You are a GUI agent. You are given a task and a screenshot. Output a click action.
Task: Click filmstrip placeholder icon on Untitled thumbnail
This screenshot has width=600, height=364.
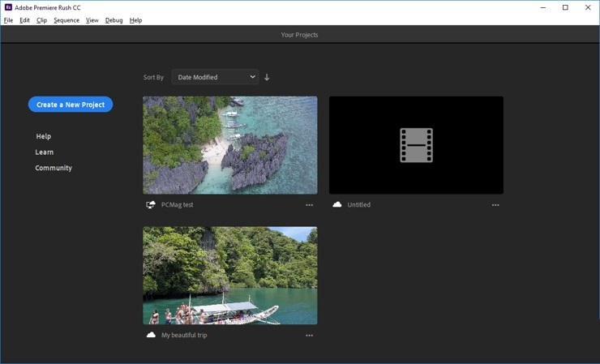pos(416,145)
